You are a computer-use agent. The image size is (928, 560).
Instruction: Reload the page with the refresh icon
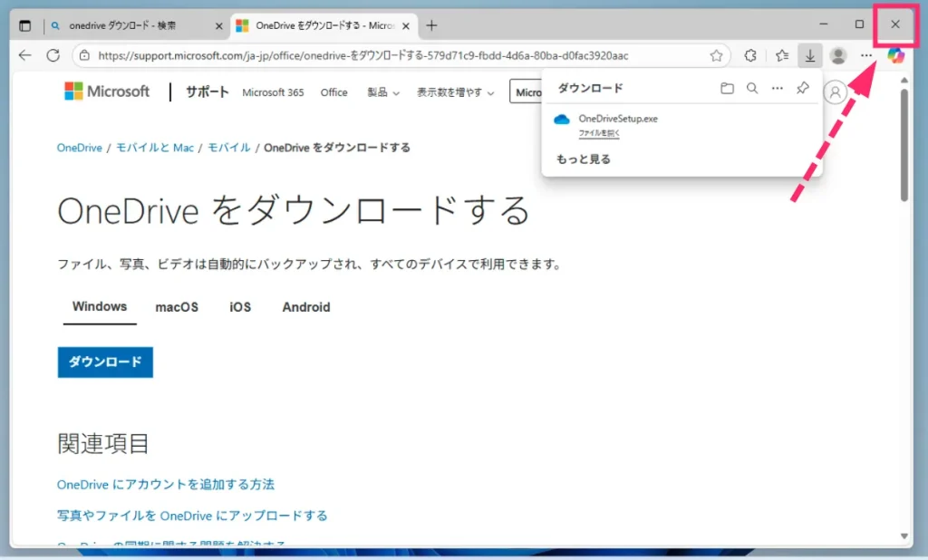[53, 55]
